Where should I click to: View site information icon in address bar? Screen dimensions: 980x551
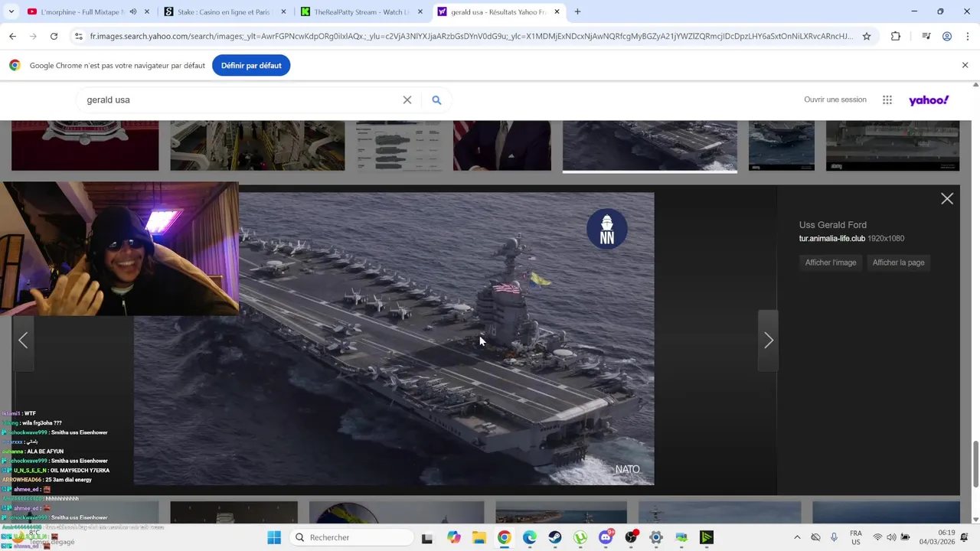[78, 36]
